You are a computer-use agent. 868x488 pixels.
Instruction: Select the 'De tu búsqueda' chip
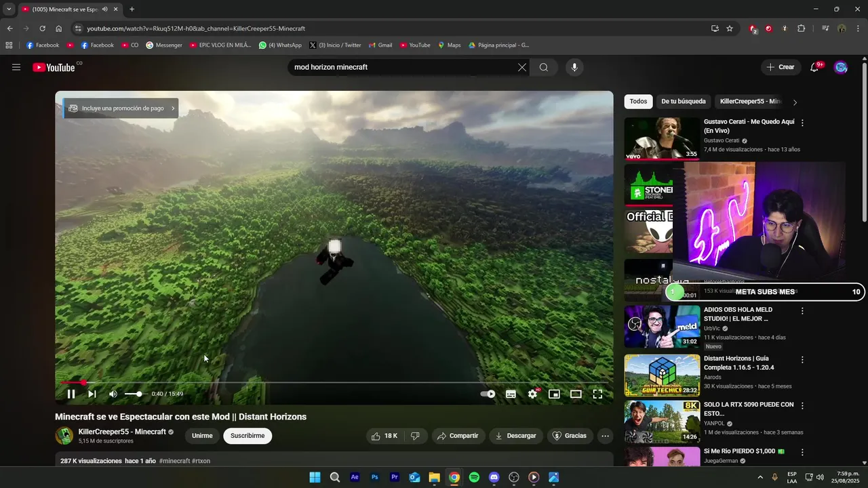pyautogui.click(x=684, y=102)
